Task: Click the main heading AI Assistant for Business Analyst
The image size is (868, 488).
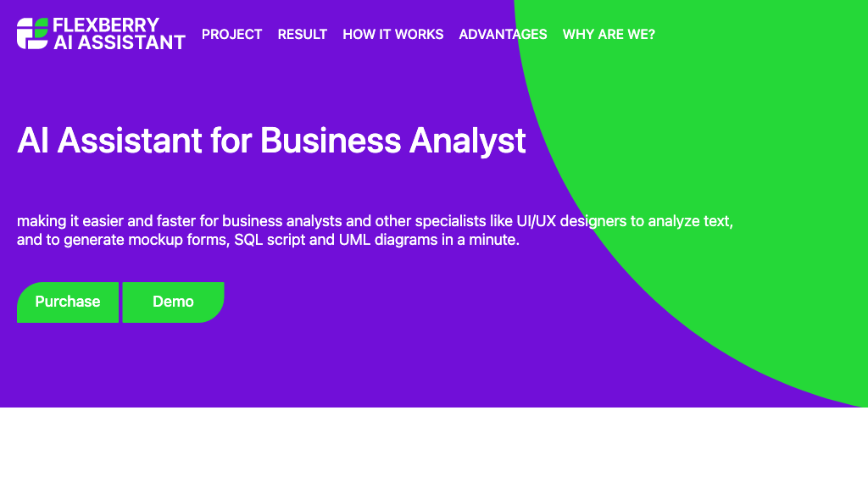Action: 273,141
